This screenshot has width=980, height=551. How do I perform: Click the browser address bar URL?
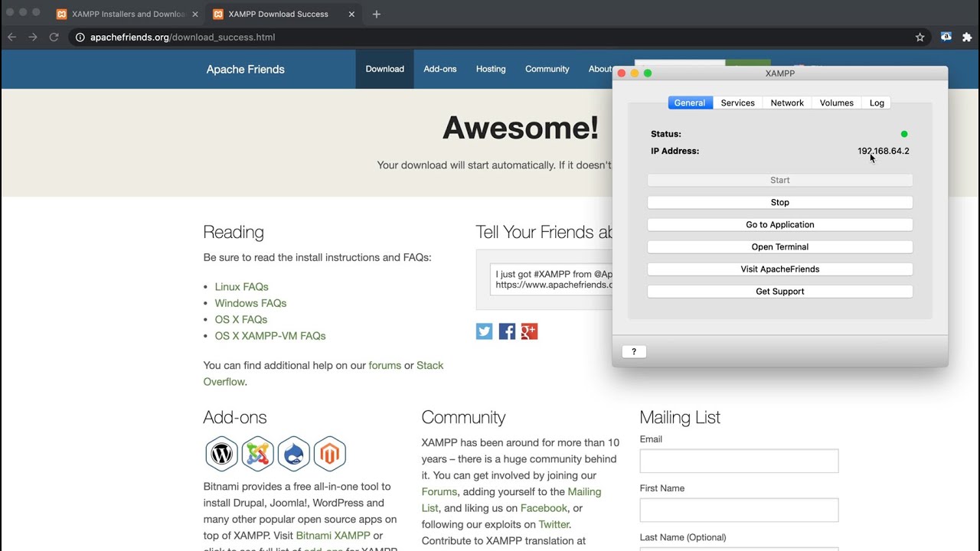[x=182, y=37]
